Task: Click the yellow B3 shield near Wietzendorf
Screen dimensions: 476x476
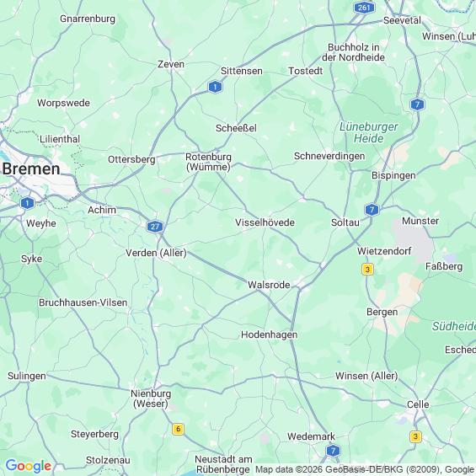Action: [x=367, y=270]
